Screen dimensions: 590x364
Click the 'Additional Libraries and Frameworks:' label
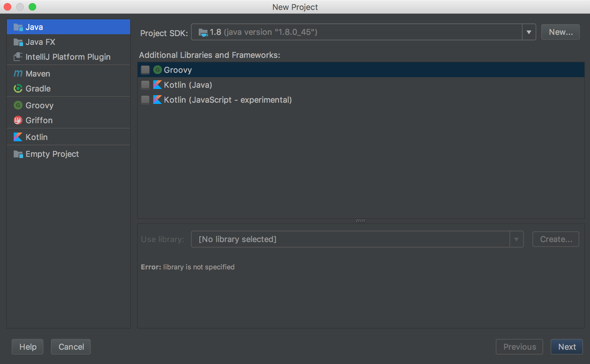click(x=209, y=55)
